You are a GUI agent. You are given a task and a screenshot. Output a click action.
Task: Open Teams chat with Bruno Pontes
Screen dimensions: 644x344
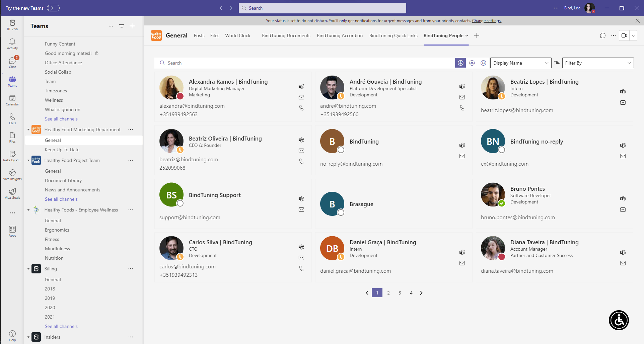[623, 199]
